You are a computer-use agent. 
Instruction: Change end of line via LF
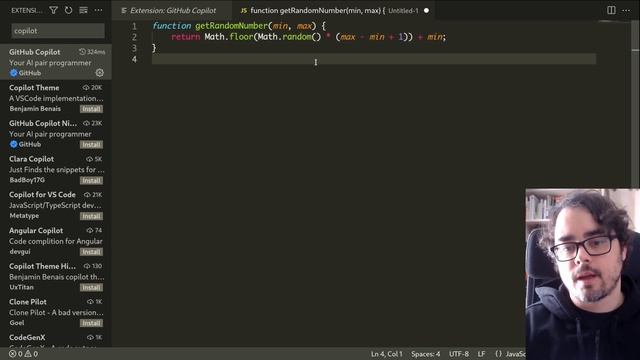coord(482,354)
